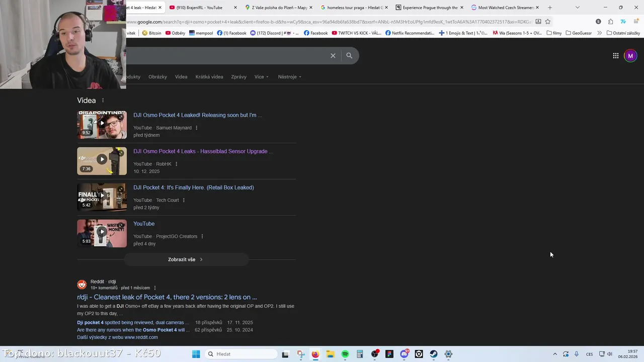
Task: Open options dots for Reddit result
Action: (x=155, y=288)
